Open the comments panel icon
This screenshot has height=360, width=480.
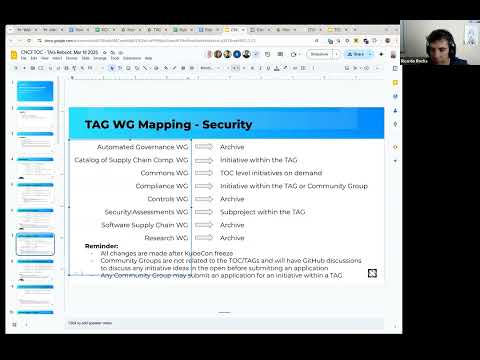click(280, 54)
